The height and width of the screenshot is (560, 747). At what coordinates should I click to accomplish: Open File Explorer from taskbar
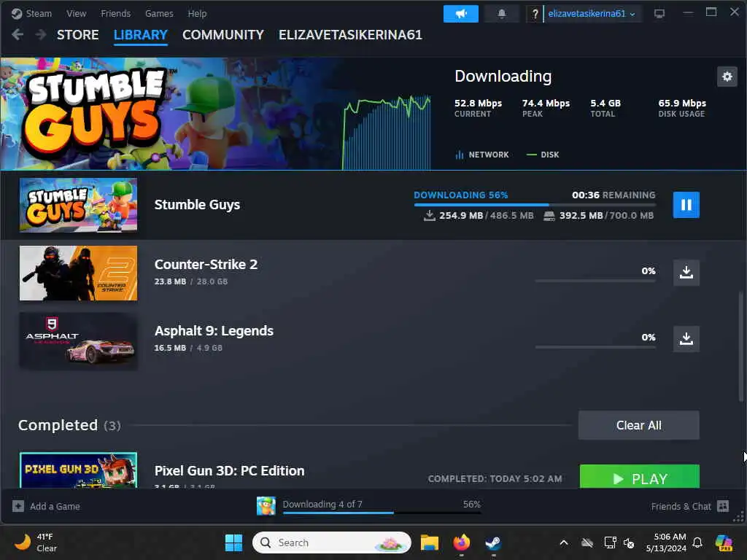(x=429, y=542)
